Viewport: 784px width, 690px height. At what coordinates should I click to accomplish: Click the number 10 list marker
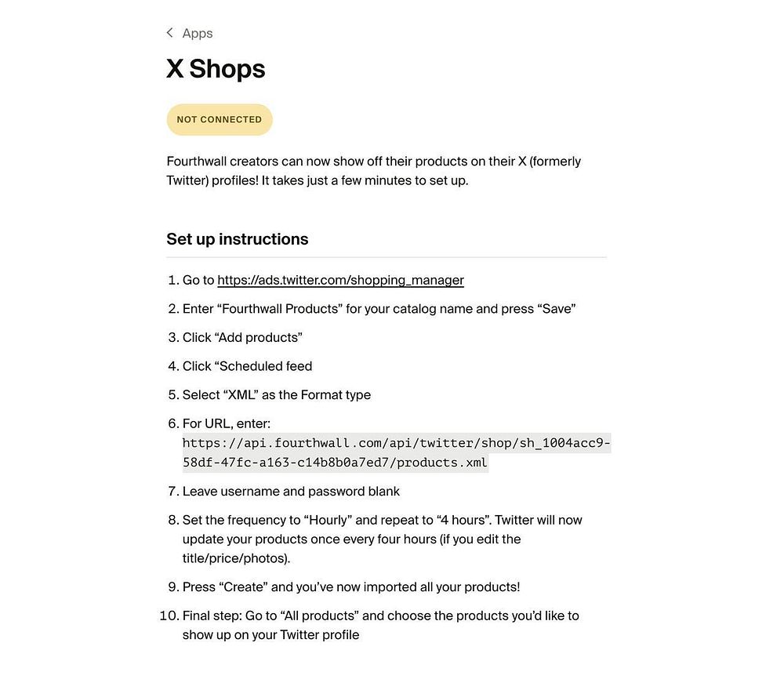[169, 616]
